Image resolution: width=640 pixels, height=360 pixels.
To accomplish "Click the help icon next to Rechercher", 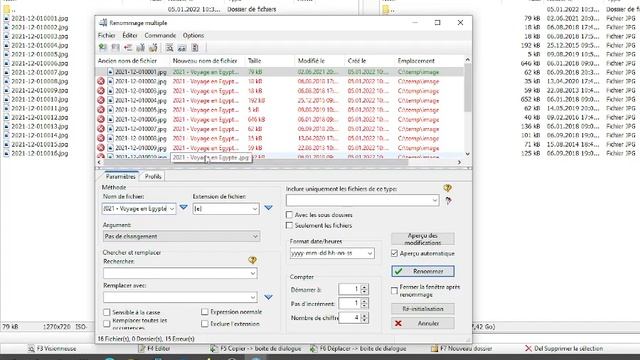I will [x=252, y=260].
